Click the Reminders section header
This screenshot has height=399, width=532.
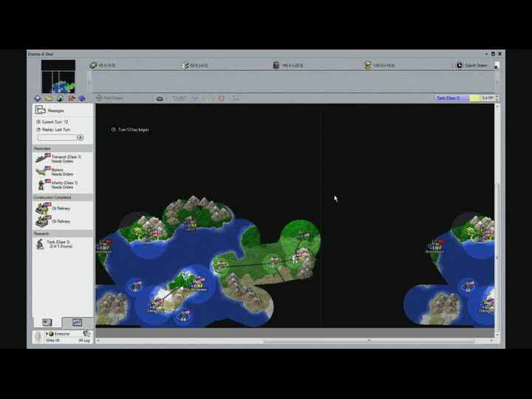tap(62, 149)
